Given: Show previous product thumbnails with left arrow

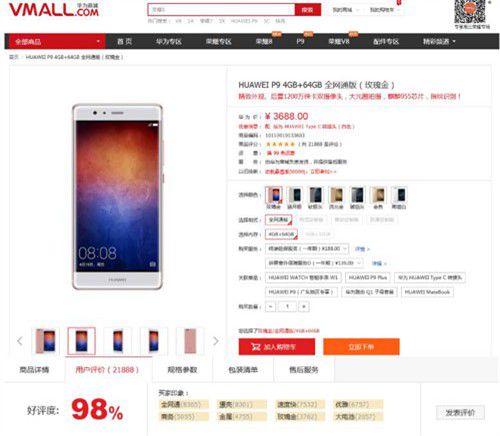Looking at the screenshot, I should tap(20, 341).
